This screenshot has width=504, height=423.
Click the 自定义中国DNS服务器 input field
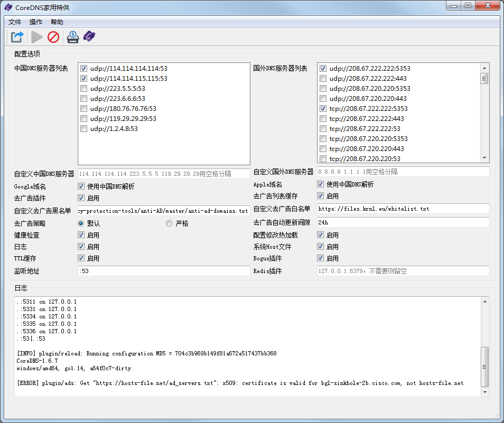164,174
